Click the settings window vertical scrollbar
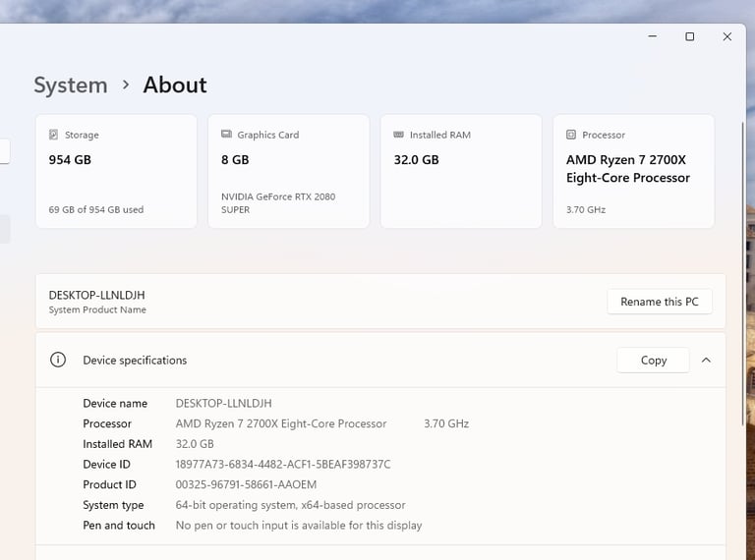 tap(743, 274)
